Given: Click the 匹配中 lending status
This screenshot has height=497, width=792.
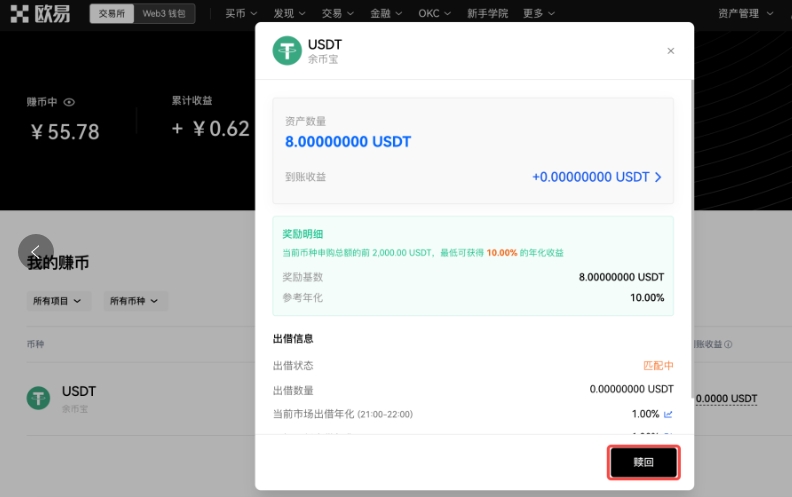Looking at the screenshot, I should (x=658, y=365).
